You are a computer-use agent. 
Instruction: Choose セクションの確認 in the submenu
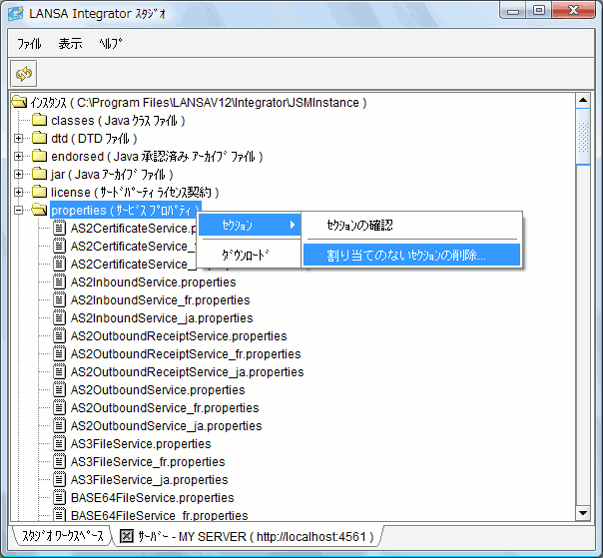(x=412, y=225)
